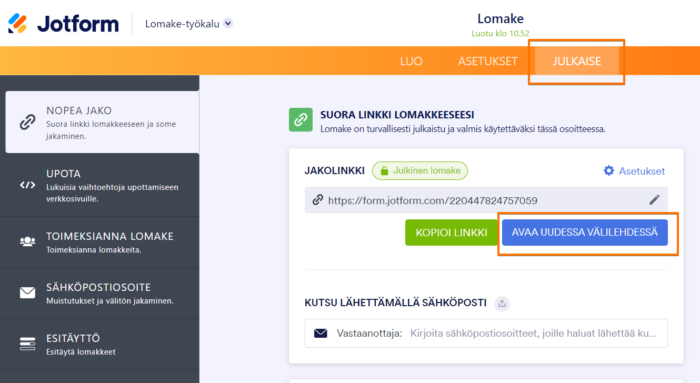The width and height of the screenshot is (700, 383).
Task: Select NOPEA JAKO in the sidebar
Action: (x=102, y=122)
